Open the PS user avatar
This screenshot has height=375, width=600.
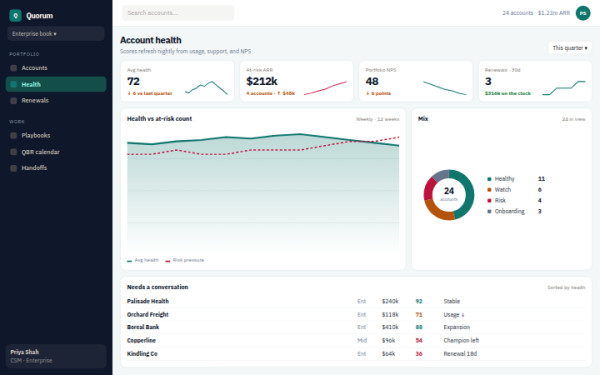pyautogui.click(x=583, y=13)
